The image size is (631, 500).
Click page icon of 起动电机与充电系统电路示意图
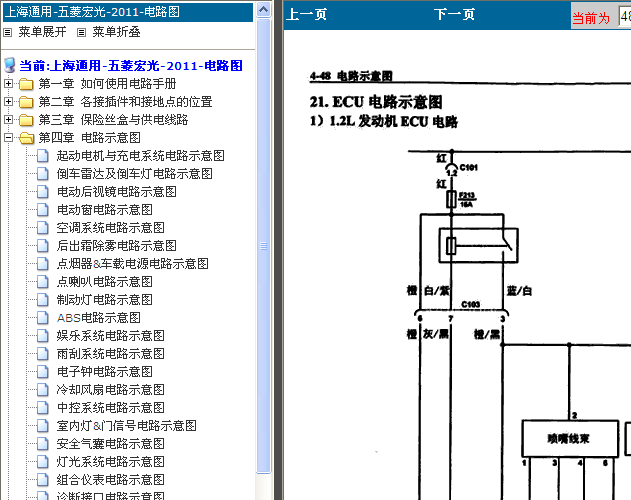[x=43, y=156]
